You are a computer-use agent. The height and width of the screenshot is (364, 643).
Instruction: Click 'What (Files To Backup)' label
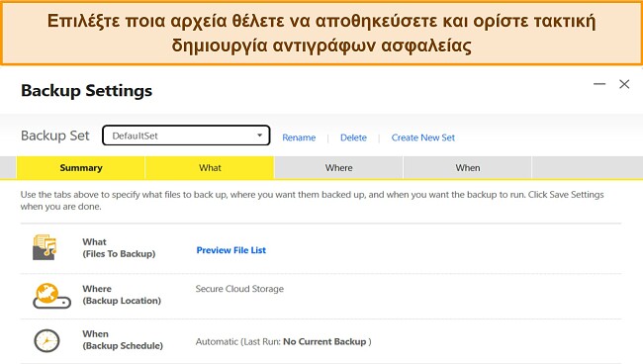(119, 247)
